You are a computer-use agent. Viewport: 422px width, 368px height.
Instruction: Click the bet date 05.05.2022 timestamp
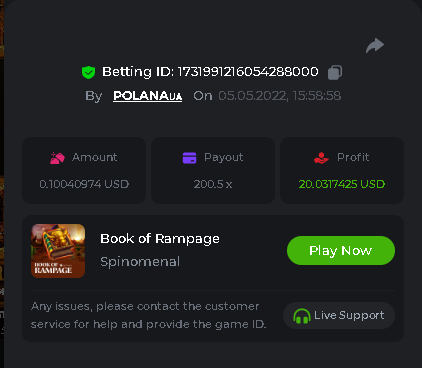(280, 96)
